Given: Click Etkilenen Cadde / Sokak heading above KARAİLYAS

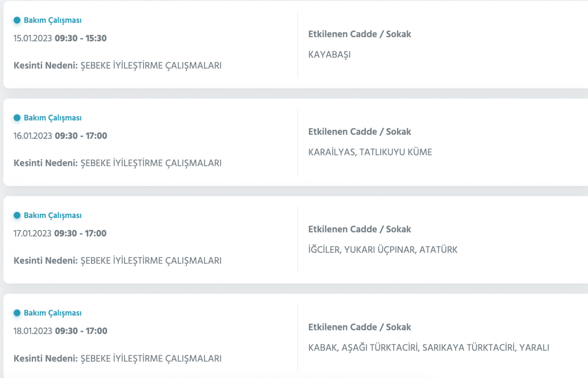Looking at the screenshot, I should (360, 132).
